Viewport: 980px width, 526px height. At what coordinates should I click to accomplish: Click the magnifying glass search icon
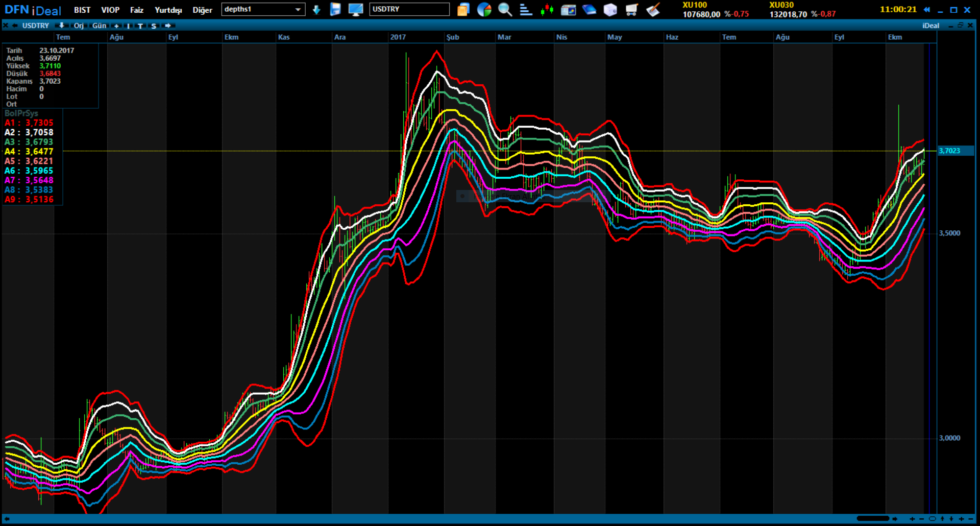[x=505, y=9]
